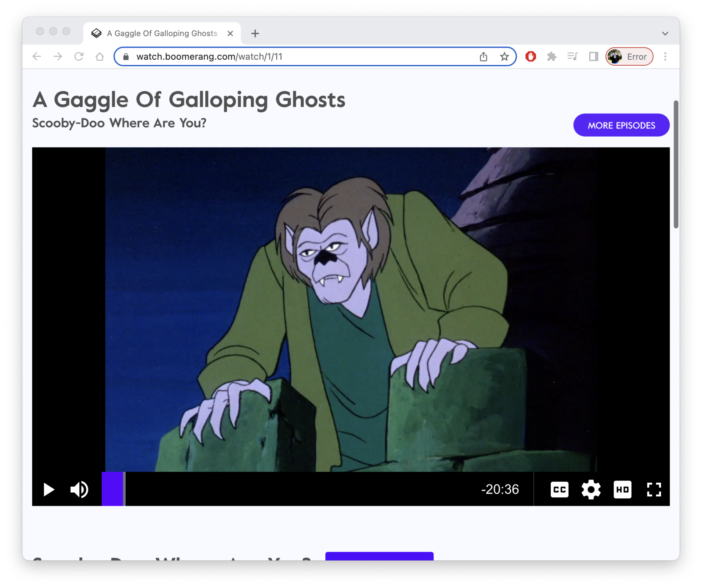
Task: Expand the tab search dropdown arrow
Action: 665,33
